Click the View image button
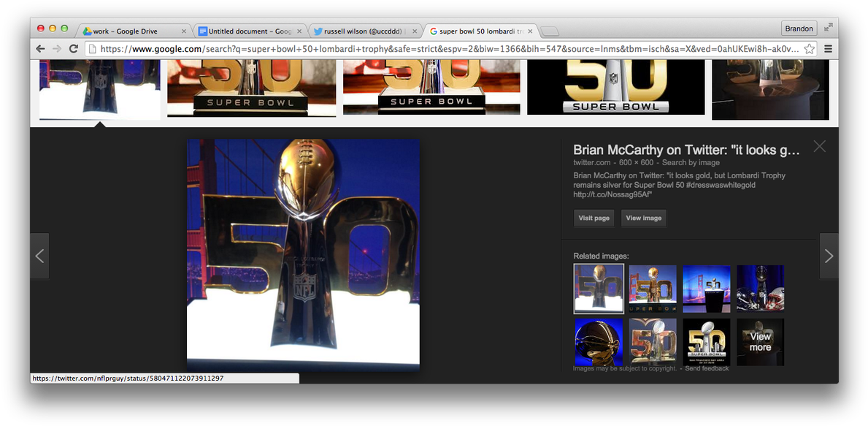868x426 pixels. (644, 218)
